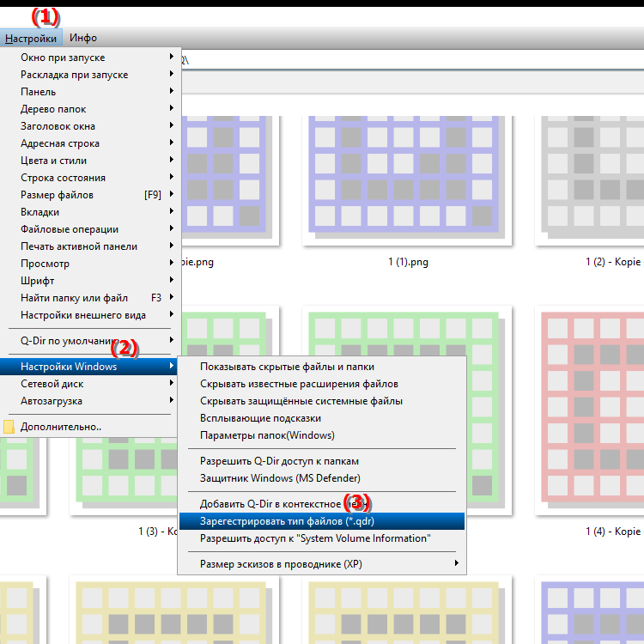This screenshot has width=644, height=644.
Task: Open Дерево папок submenu
Action: pyautogui.click(x=91, y=109)
